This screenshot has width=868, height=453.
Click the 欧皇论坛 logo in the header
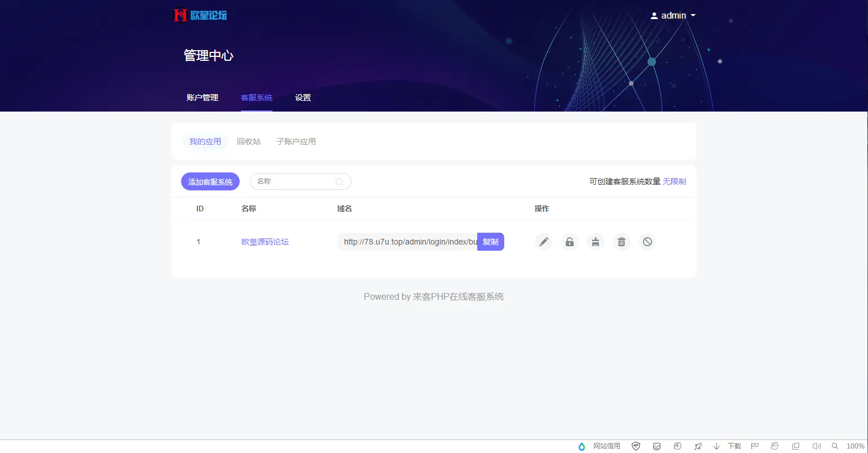tap(199, 15)
